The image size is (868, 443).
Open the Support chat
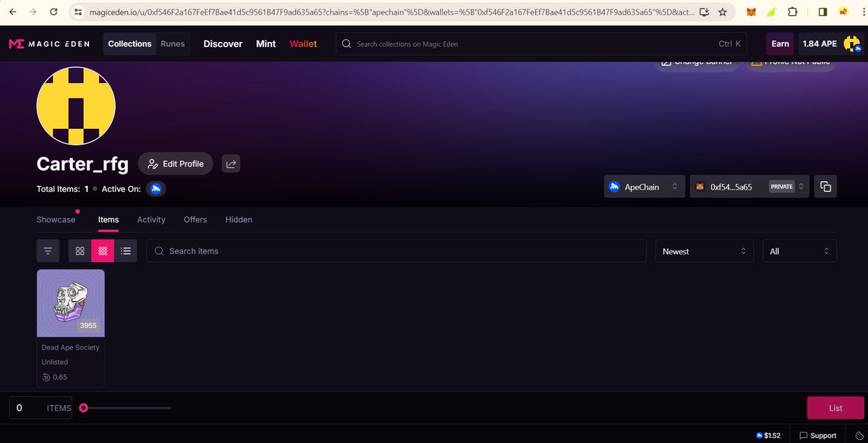[817, 436]
